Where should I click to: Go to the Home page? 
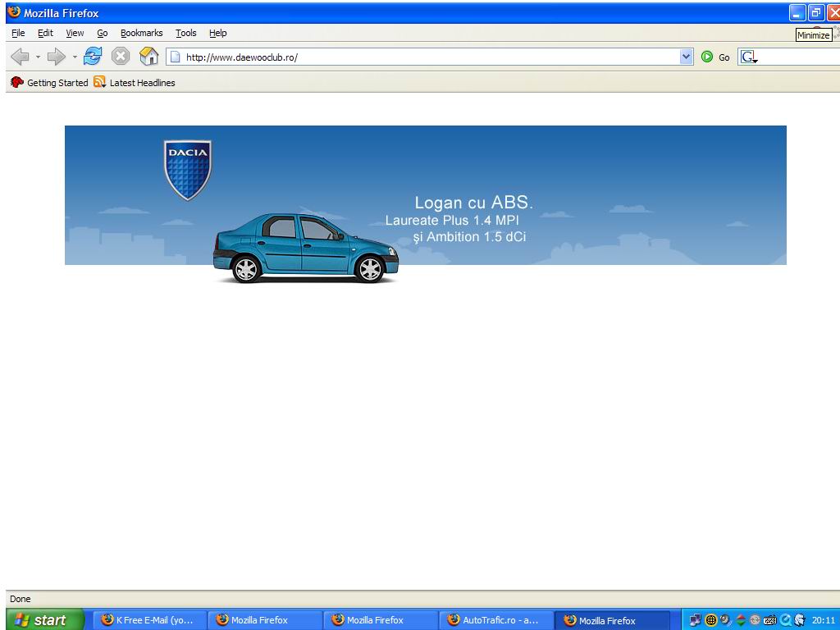(x=149, y=56)
